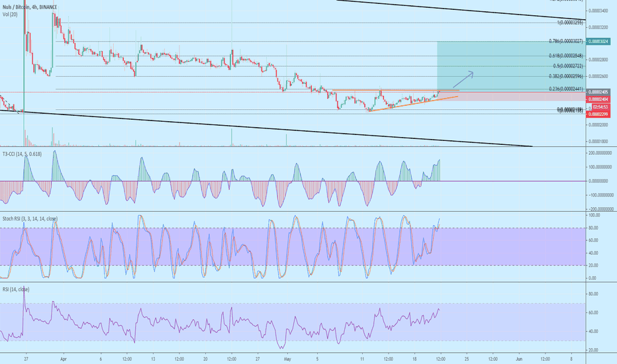The width and height of the screenshot is (617, 364).
Task: Click the 13 date label on the time axis
Action: (x=153, y=359)
